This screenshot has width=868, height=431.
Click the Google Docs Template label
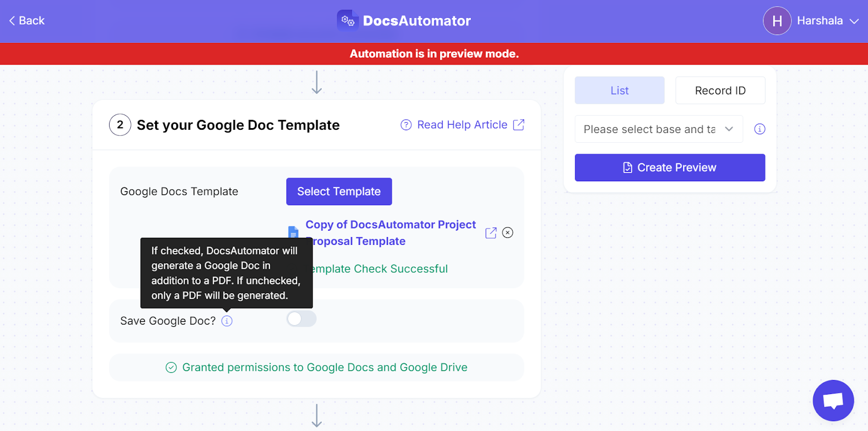click(179, 192)
